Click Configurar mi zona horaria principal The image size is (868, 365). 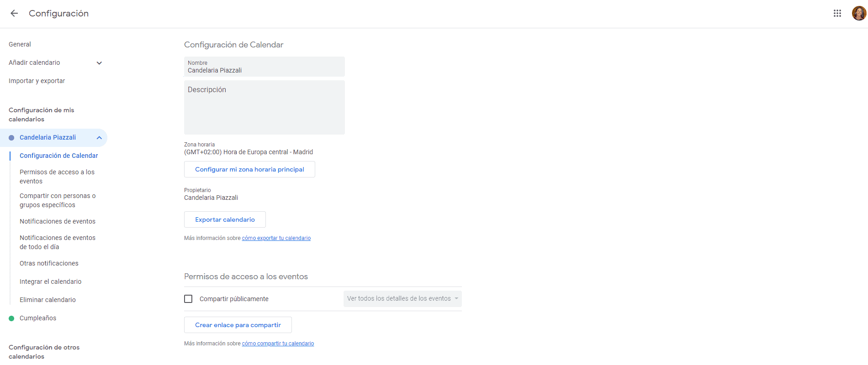click(x=249, y=169)
